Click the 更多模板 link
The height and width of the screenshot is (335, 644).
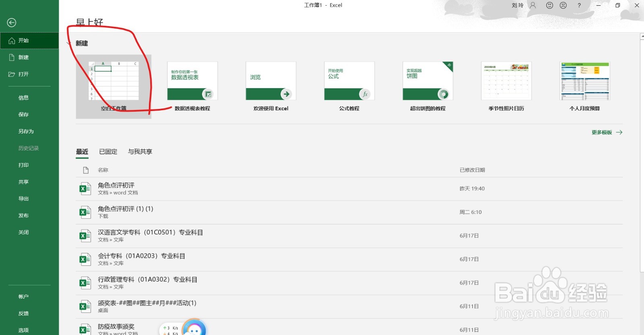click(607, 132)
